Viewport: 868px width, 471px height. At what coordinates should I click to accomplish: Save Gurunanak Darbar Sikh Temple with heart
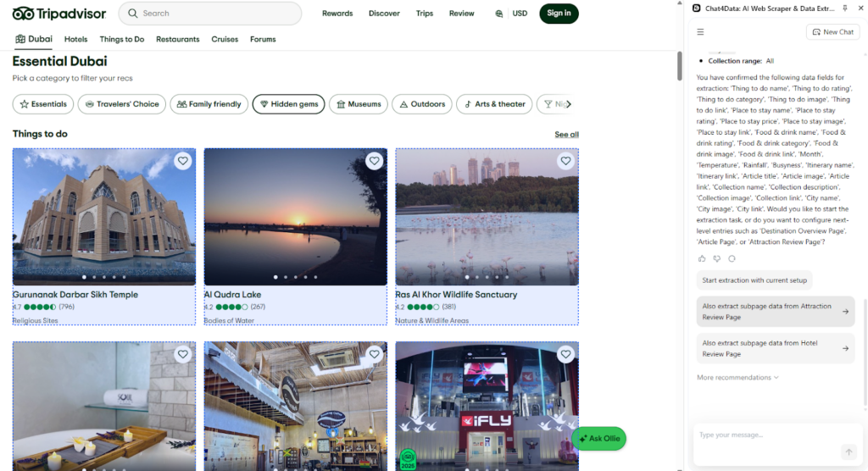coord(182,161)
